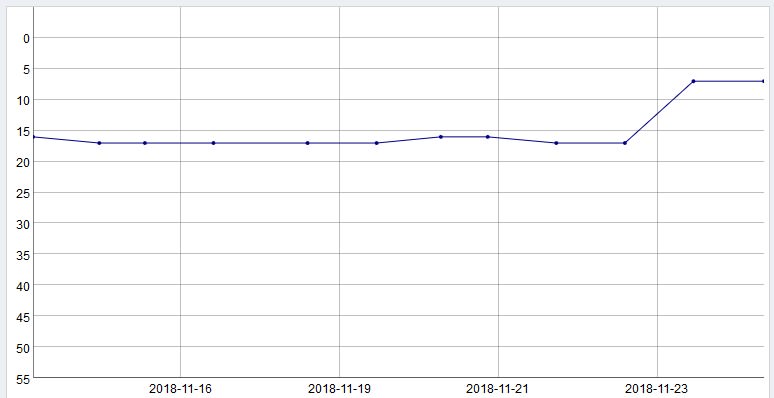The image size is (774, 398).
Task: Click the 2018-11-16 date label
Action: 180,389
